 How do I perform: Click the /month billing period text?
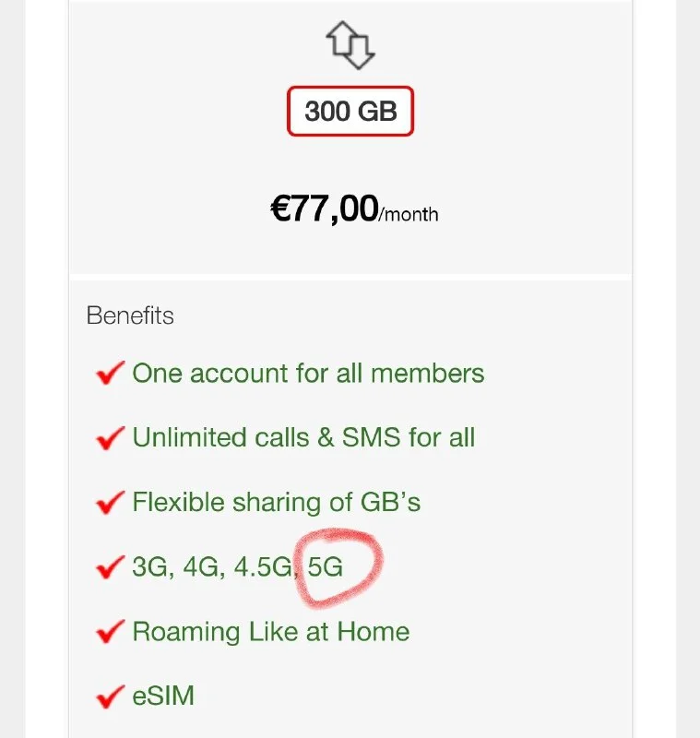click(409, 215)
